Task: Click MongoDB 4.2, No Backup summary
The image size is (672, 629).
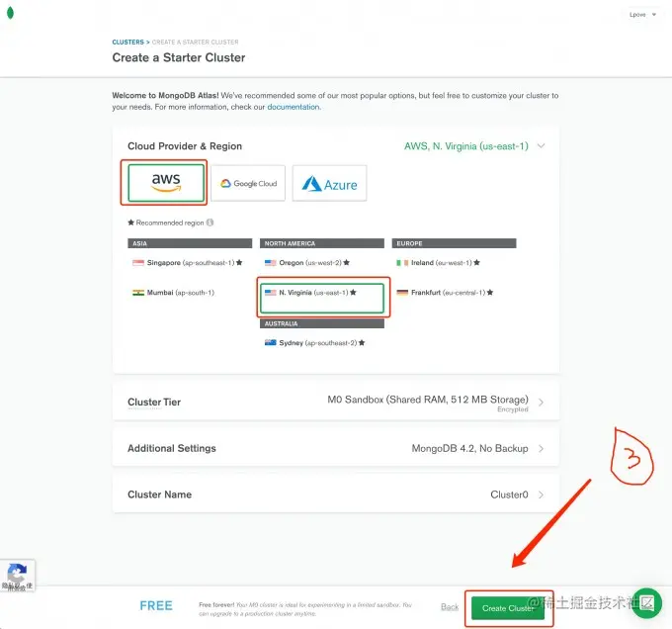Action: (469, 448)
